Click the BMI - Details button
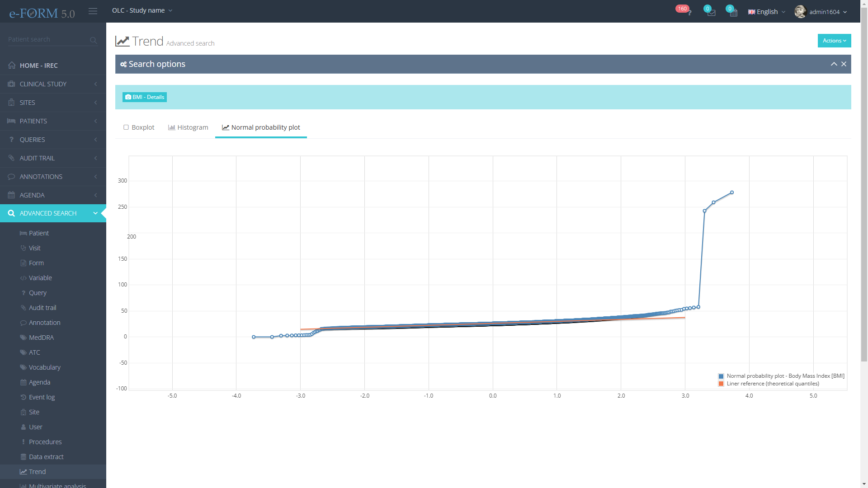The width and height of the screenshot is (868, 488). (145, 97)
